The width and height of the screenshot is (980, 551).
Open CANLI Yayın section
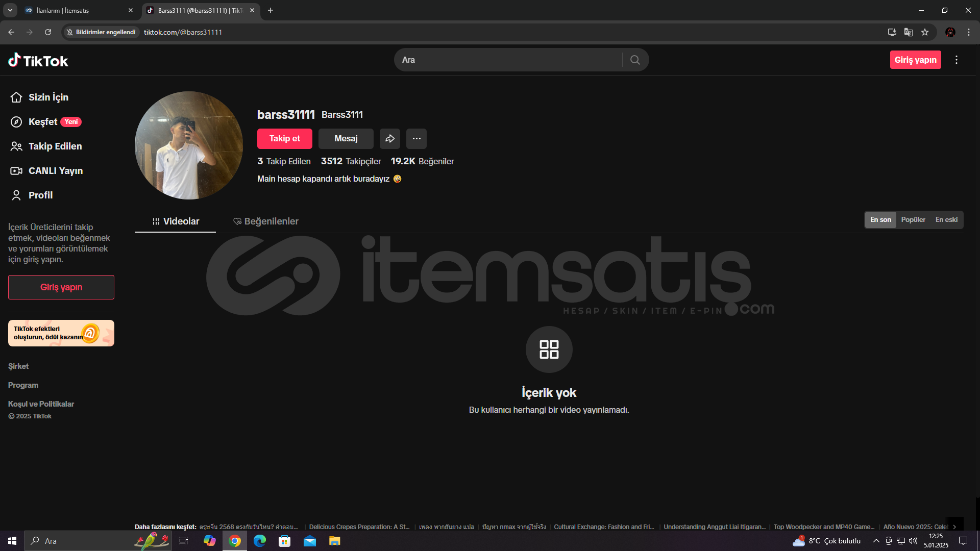point(46,170)
